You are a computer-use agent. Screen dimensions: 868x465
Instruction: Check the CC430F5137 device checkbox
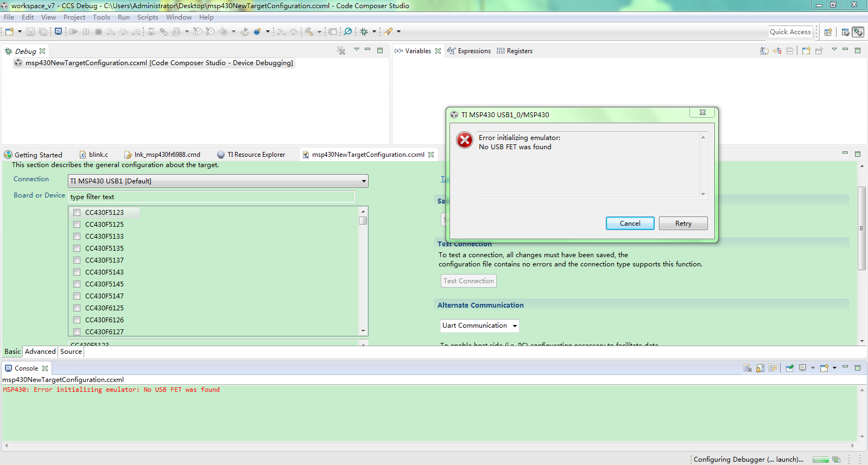point(77,260)
